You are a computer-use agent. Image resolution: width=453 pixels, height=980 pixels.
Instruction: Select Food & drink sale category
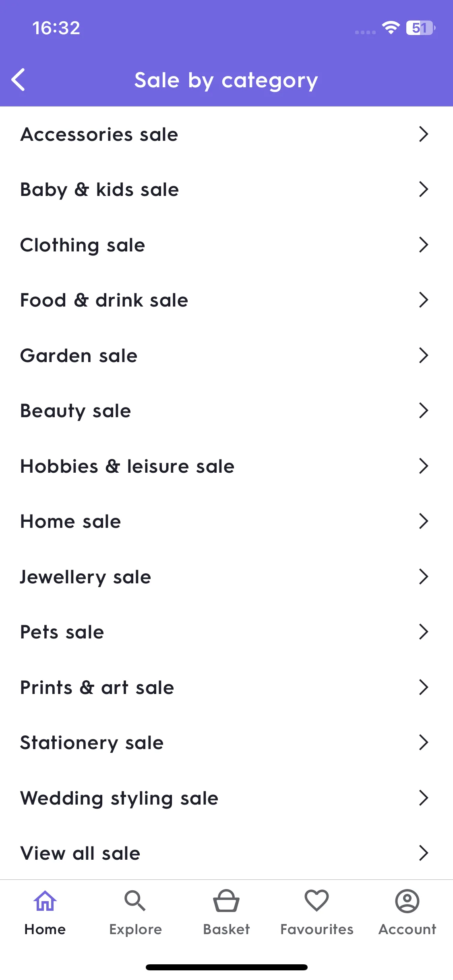point(226,300)
